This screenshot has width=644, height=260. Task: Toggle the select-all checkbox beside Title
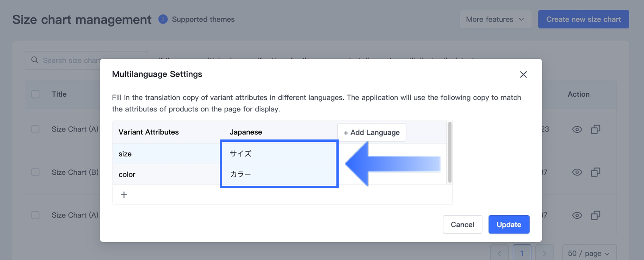tap(36, 94)
